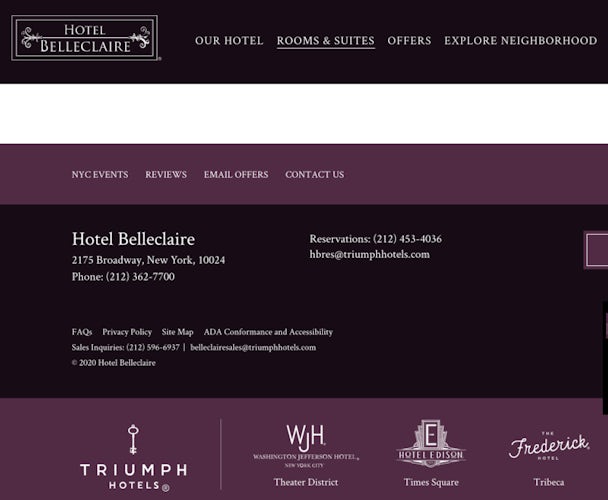The width and height of the screenshot is (608, 500).
Task: Visit the Reviews footer link
Action: click(x=166, y=175)
